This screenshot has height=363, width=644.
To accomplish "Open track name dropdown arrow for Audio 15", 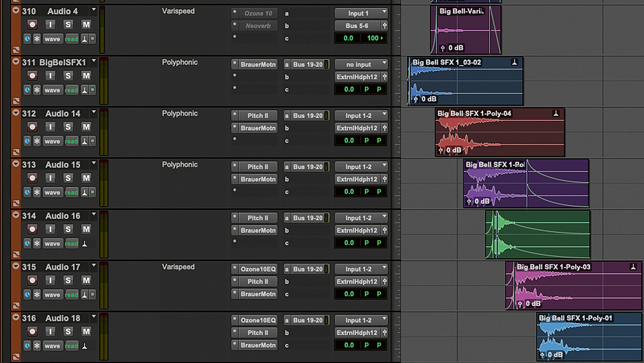I will coord(94,163).
